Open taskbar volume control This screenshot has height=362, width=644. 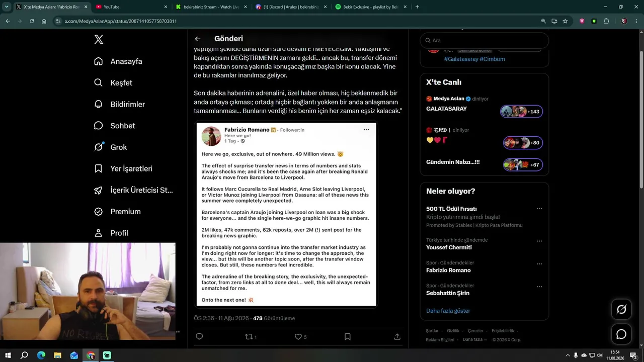click(x=599, y=355)
